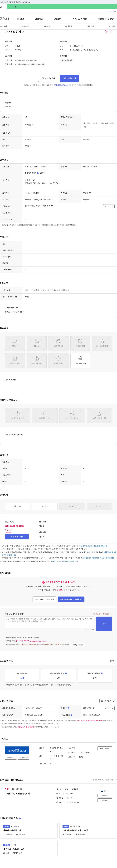117x868 pixels.
Task: Click the 서류 screening method icon
Action: (x=18, y=506)
